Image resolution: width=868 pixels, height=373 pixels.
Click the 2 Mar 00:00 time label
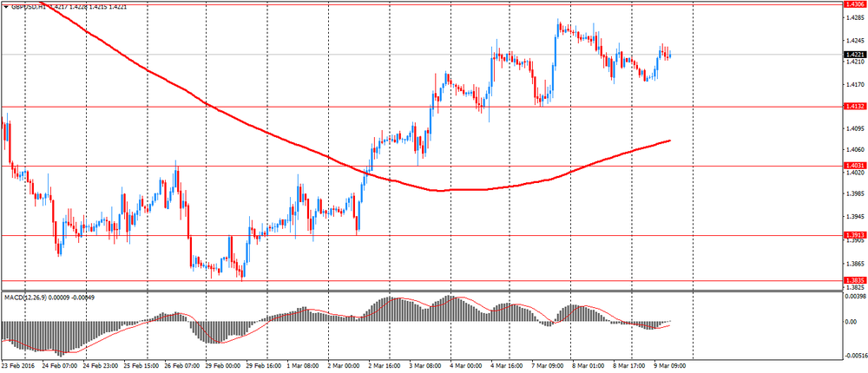pos(344,366)
